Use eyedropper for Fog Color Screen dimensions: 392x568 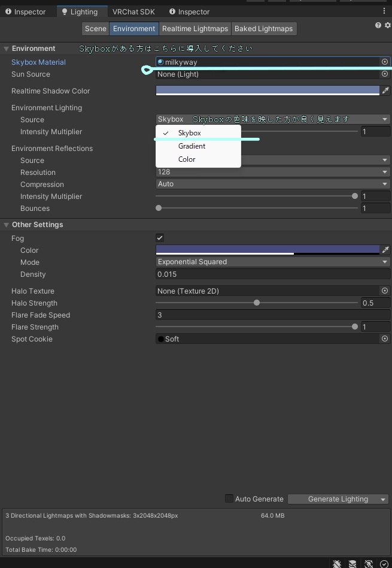pos(385,250)
